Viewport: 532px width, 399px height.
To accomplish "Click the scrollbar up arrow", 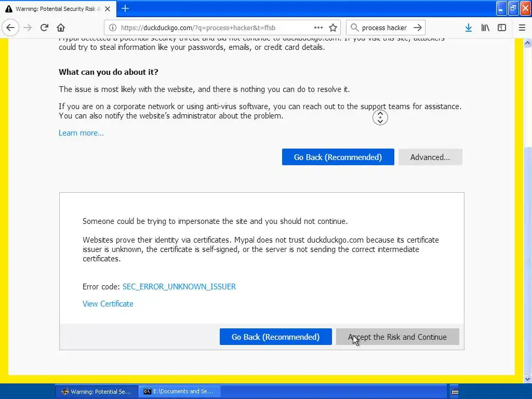I will (x=527, y=43).
